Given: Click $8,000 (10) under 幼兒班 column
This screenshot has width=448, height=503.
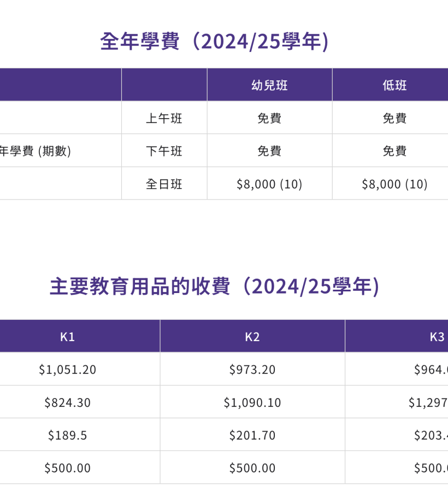Looking at the screenshot, I should 269,184.
